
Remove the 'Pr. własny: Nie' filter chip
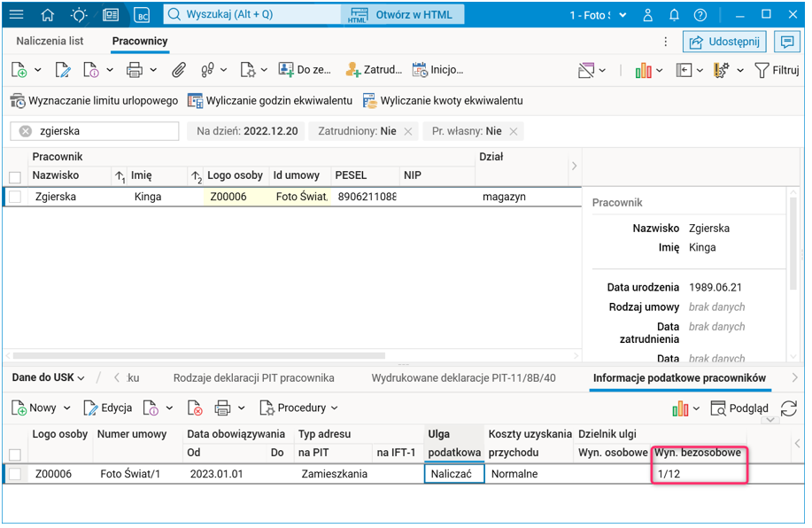[514, 132]
